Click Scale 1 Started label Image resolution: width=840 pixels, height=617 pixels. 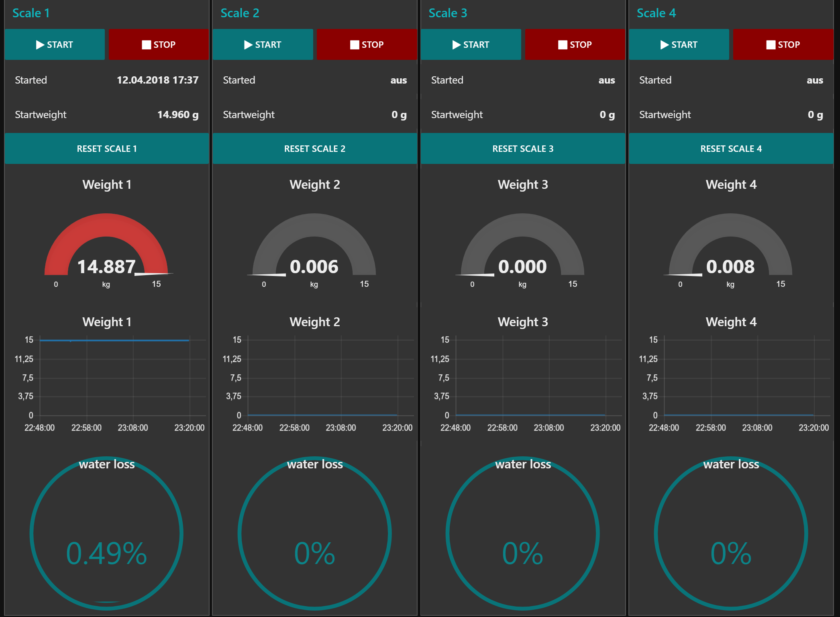[x=31, y=80]
